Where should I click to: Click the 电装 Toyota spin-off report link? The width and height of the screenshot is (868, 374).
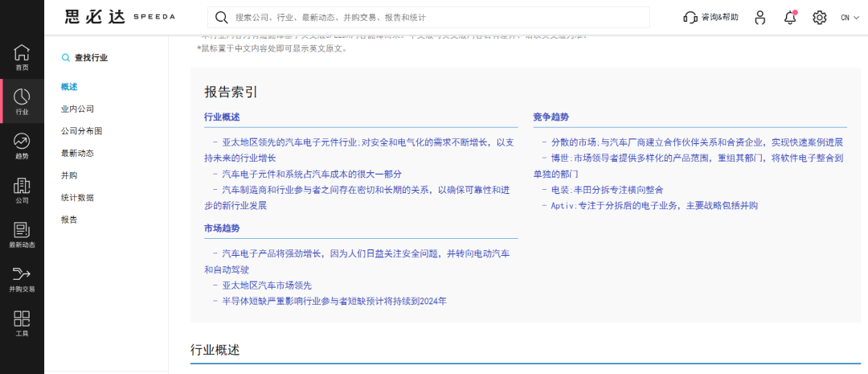(607, 190)
